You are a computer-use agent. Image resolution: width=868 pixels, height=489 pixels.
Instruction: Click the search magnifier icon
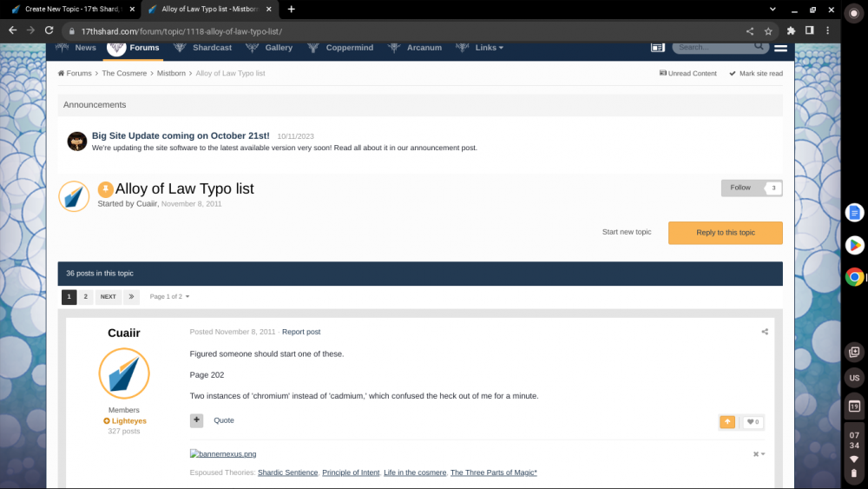pos(759,47)
